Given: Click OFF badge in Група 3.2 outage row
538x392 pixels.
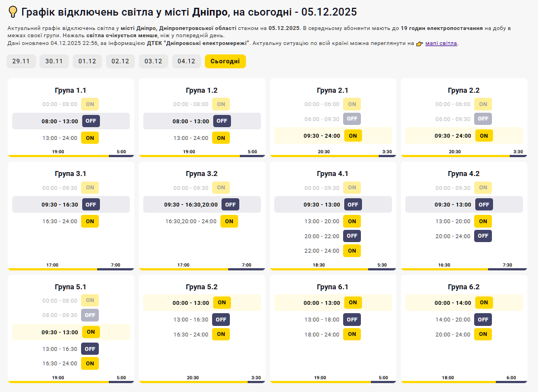Looking at the screenshot, I should [230, 204].
